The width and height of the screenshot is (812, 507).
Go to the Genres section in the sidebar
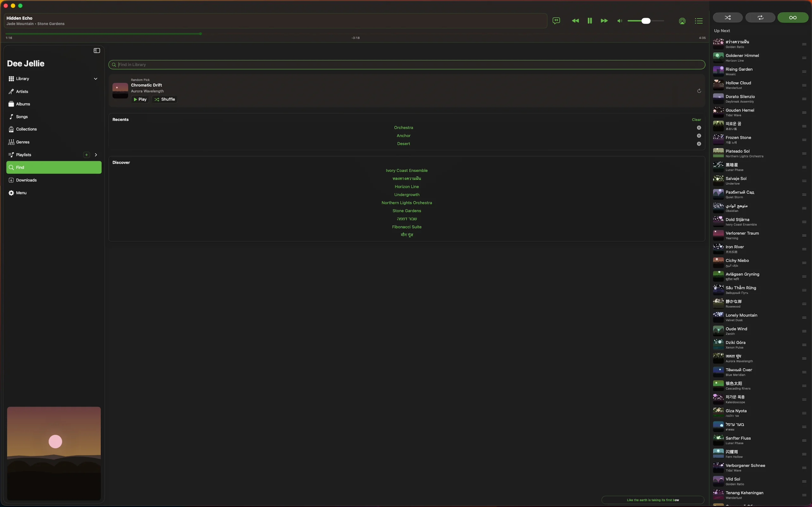(x=23, y=142)
